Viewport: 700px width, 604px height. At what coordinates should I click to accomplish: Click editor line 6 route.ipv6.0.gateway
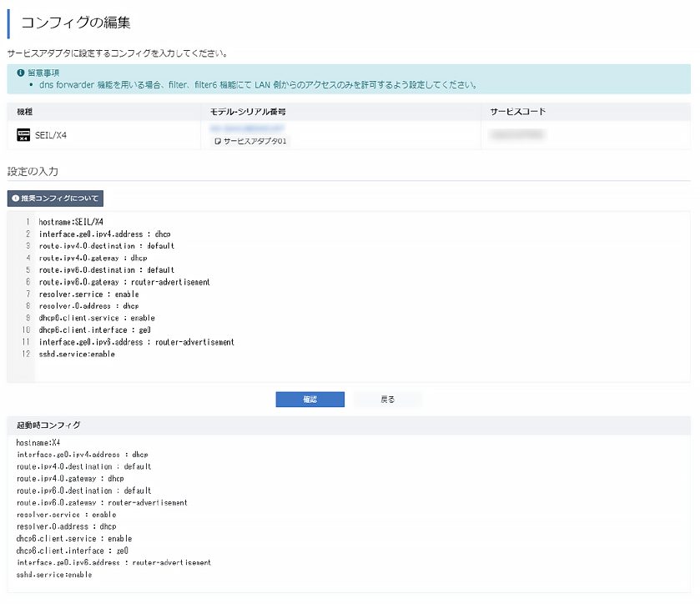pos(123,282)
